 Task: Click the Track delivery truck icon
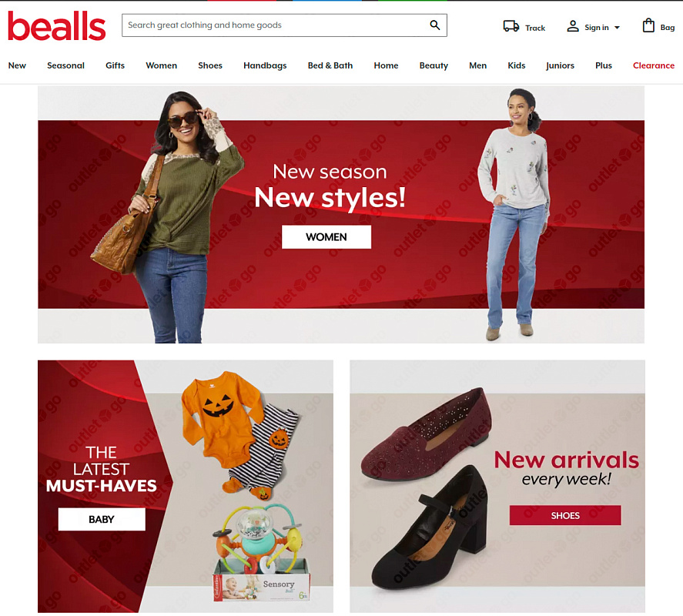pos(511,26)
